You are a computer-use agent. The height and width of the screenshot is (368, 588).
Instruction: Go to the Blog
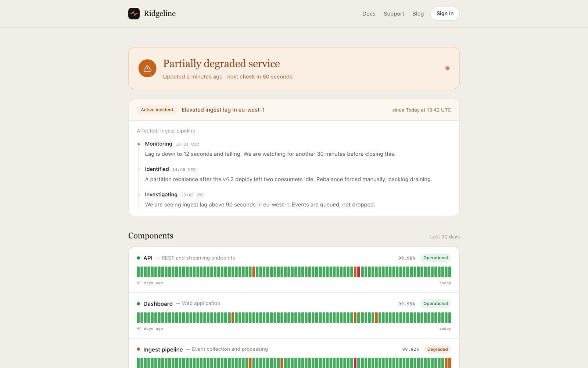[x=418, y=14]
